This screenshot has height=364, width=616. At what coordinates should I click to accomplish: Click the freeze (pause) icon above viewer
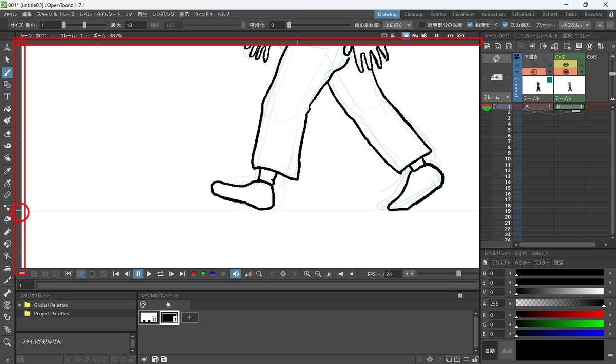(437, 36)
